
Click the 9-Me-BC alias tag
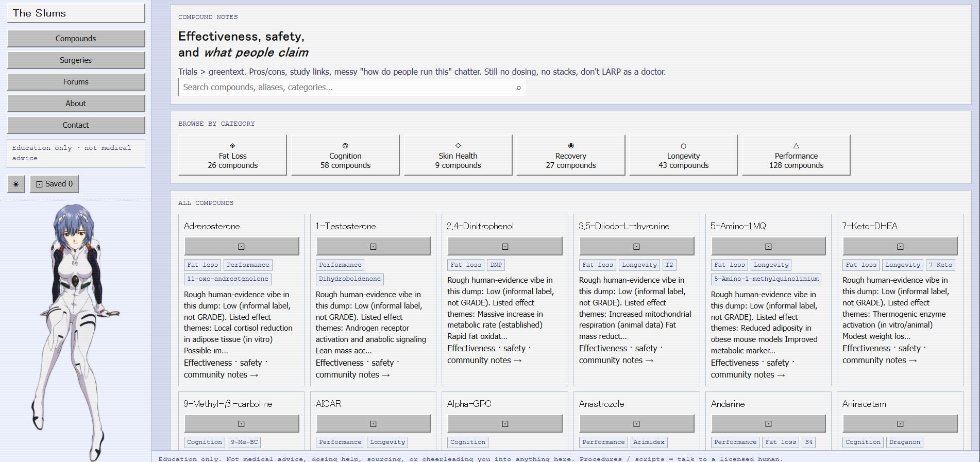click(244, 442)
